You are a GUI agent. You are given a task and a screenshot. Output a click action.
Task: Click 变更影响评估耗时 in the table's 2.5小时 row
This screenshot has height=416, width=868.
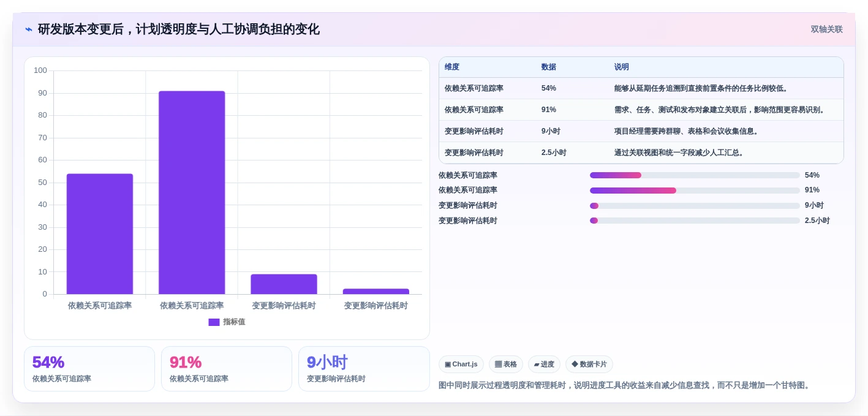(474, 153)
